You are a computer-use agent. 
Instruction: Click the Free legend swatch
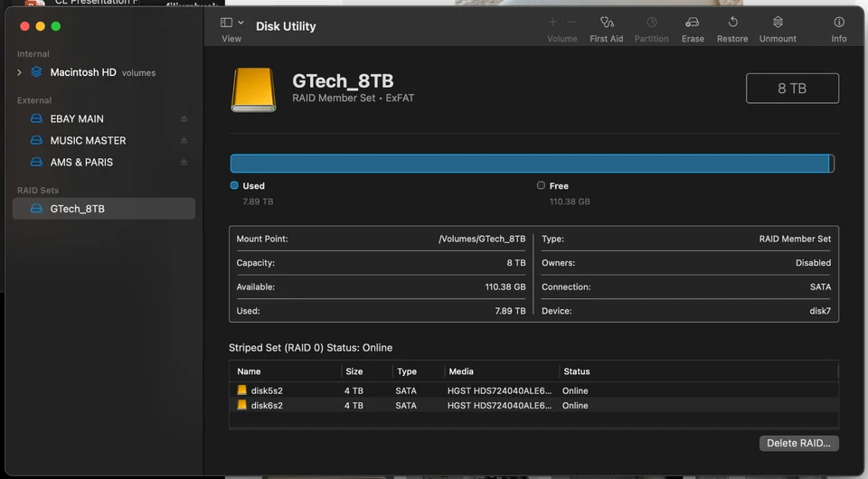coord(541,185)
